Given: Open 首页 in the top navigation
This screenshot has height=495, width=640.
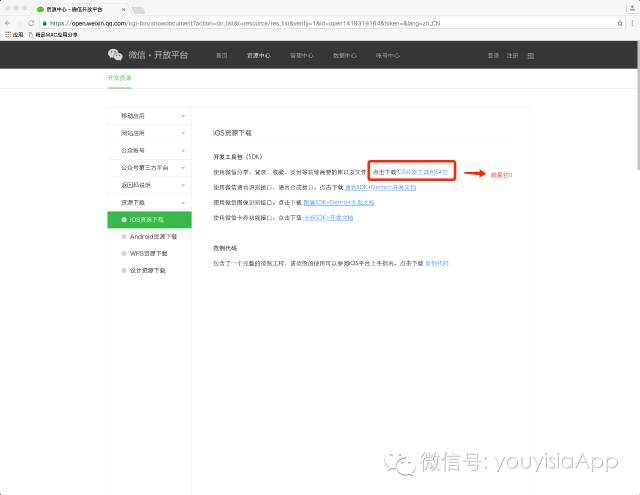Looking at the screenshot, I should coord(221,55).
